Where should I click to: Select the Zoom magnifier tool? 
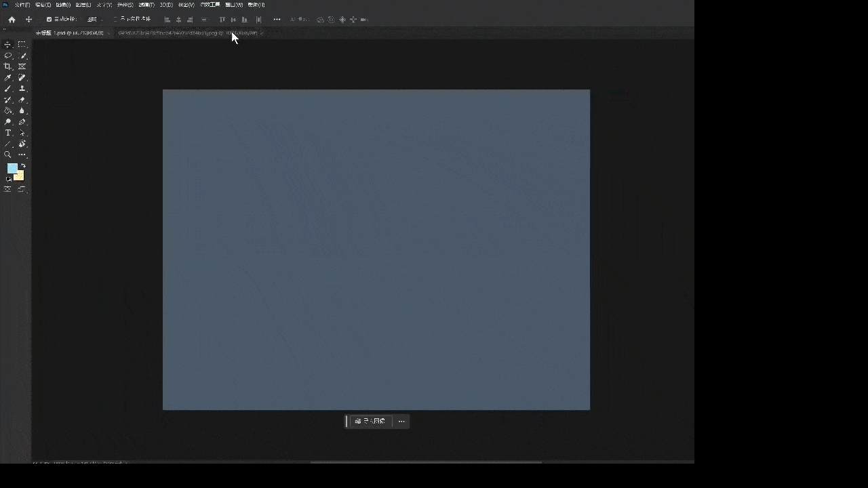click(8, 155)
